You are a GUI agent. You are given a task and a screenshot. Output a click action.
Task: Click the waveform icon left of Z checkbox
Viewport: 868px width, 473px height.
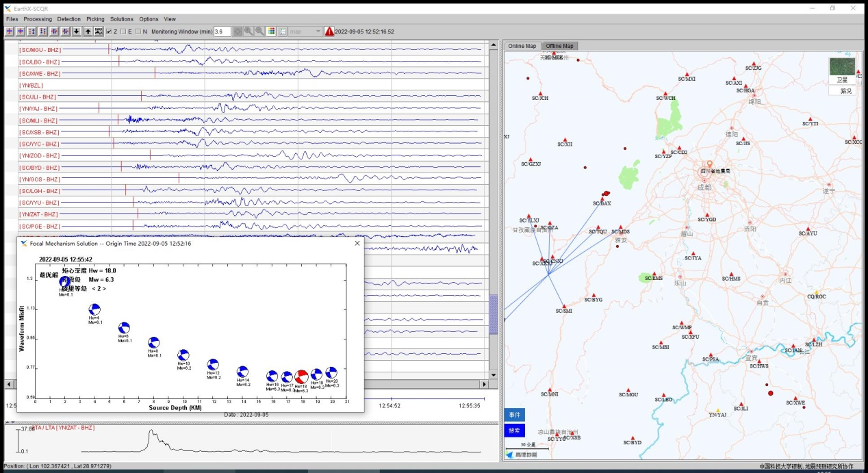click(x=99, y=31)
